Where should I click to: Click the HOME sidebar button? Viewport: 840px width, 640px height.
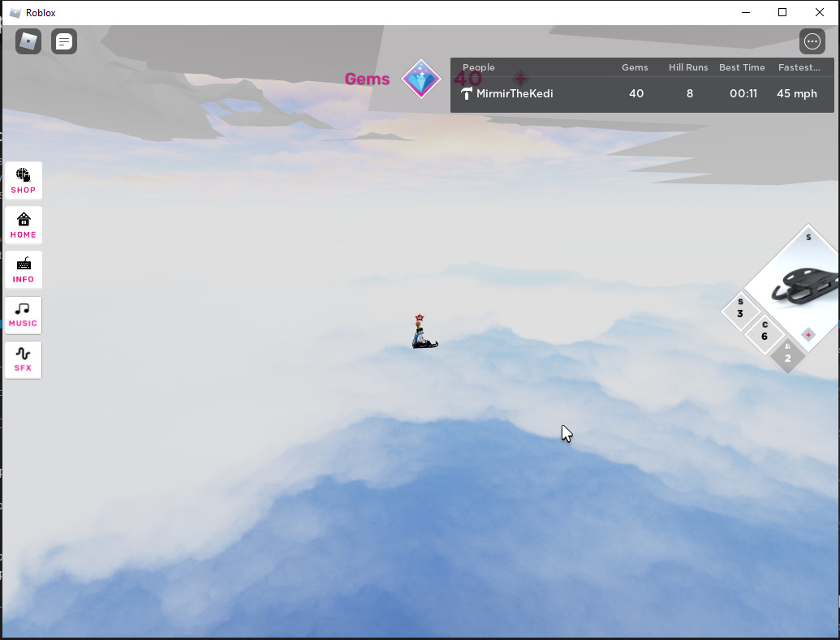(x=24, y=225)
